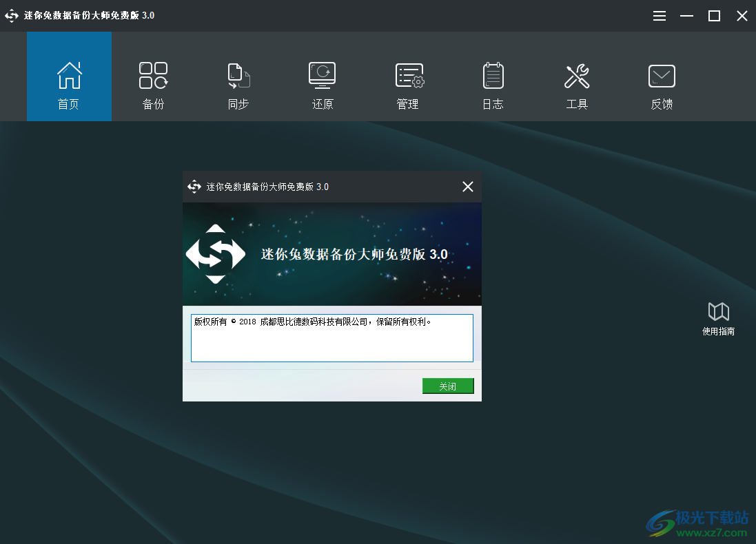
Task: Click the 反馈 envelope icon label
Action: [661, 105]
